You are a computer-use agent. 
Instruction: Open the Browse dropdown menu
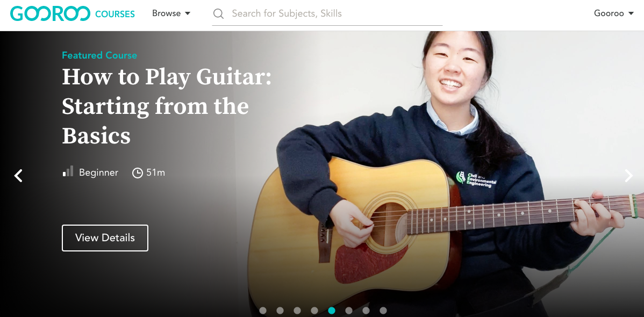coord(171,13)
